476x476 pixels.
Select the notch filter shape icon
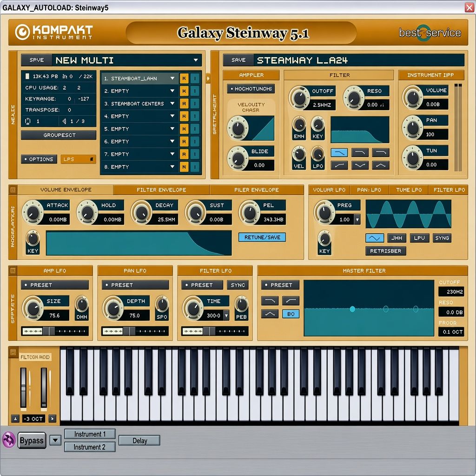(360, 165)
